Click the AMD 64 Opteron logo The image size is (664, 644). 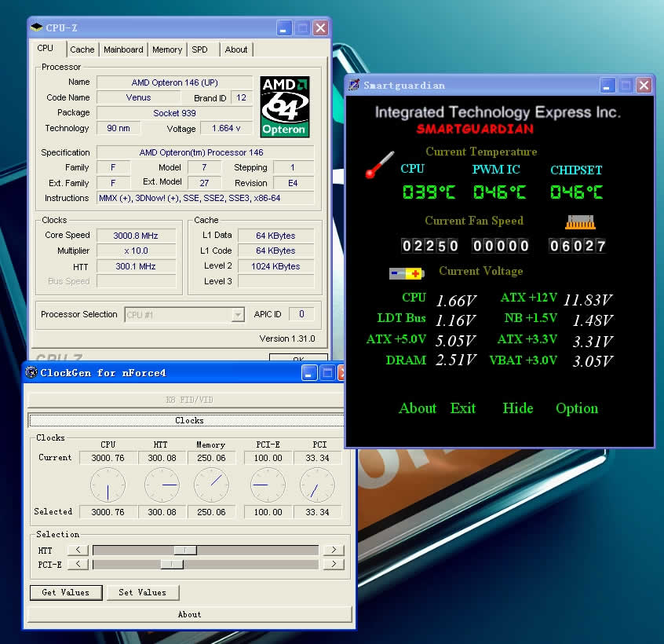285,107
